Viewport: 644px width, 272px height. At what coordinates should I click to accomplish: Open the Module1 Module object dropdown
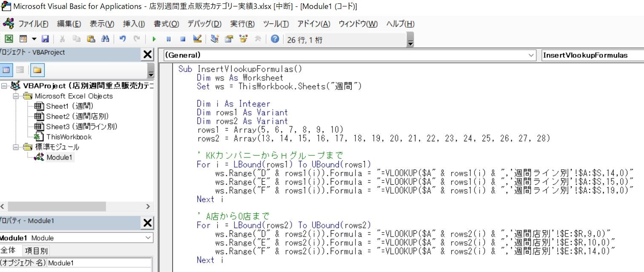pyautogui.click(x=76, y=238)
